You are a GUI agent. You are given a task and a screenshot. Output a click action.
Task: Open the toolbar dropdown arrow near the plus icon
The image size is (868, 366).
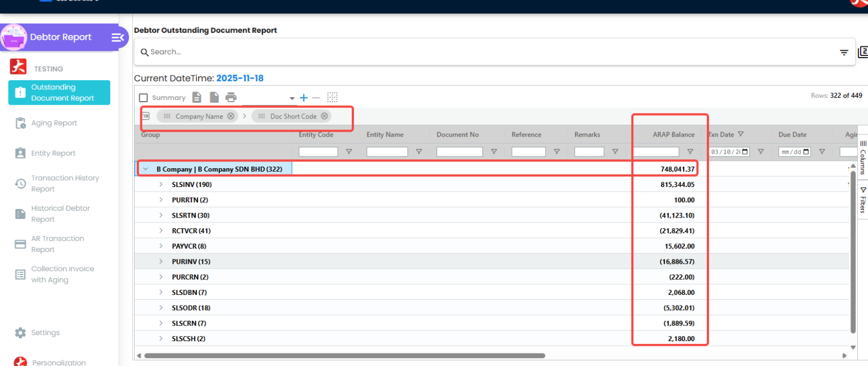pyautogui.click(x=292, y=97)
